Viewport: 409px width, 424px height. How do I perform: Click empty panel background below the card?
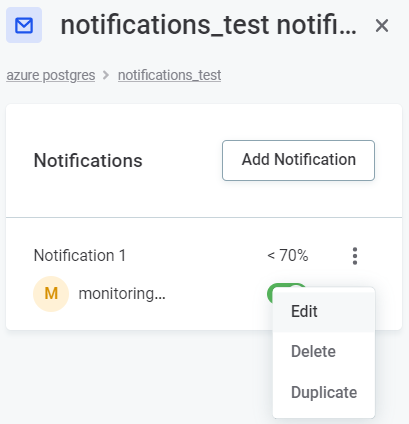133,377
